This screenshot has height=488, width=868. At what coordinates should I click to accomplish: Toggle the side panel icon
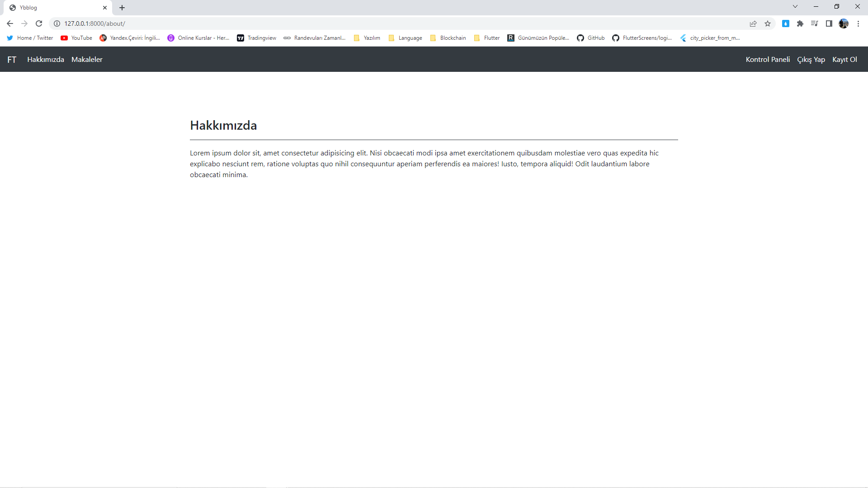[829, 23]
